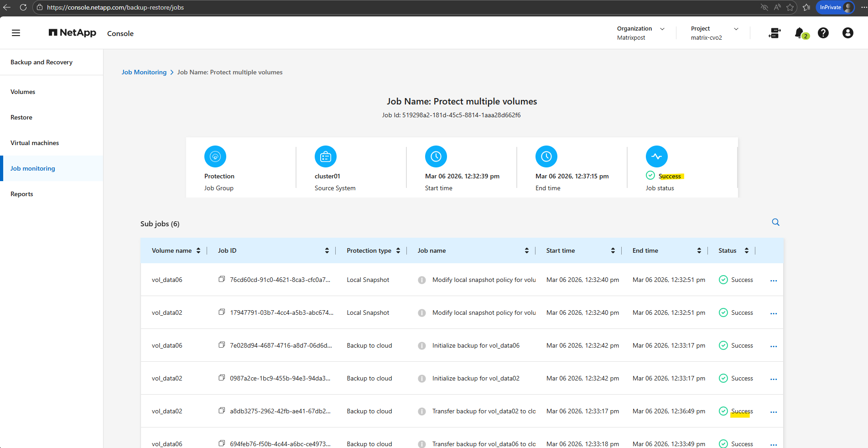Open the hamburger navigation menu
868x448 pixels.
(16, 33)
